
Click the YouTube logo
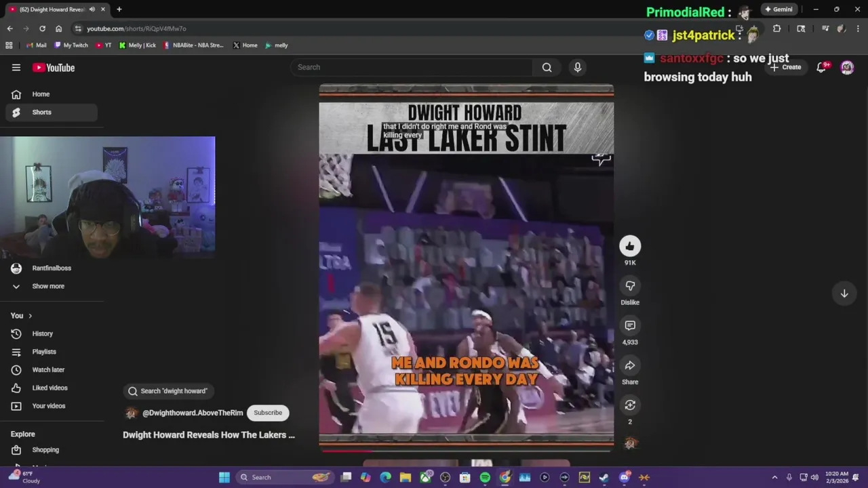coord(54,68)
